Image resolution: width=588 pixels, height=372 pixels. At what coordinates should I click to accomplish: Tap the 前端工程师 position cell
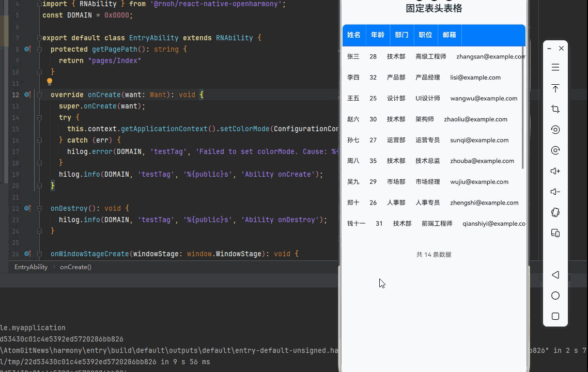(x=437, y=224)
